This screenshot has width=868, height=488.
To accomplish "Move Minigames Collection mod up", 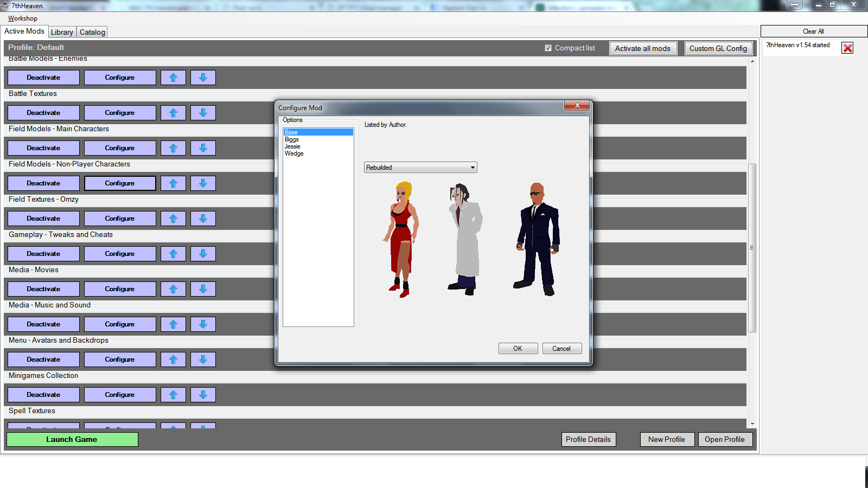I will tap(174, 395).
